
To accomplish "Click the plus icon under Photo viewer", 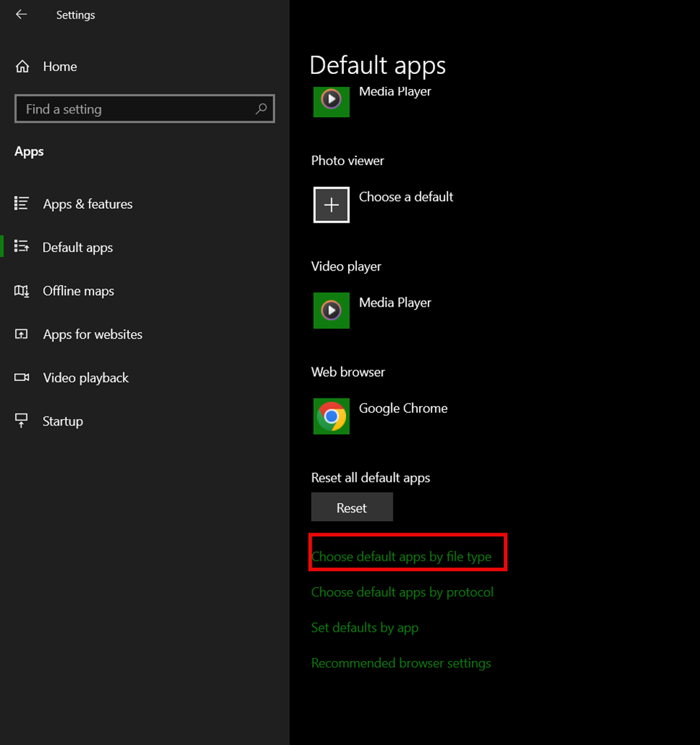I will (x=331, y=205).
